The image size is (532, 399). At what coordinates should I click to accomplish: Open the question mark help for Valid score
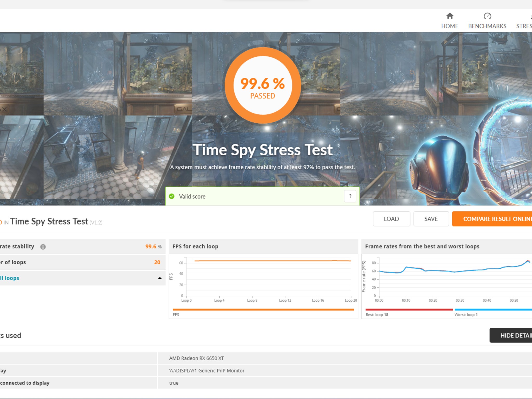coord(350,196)
